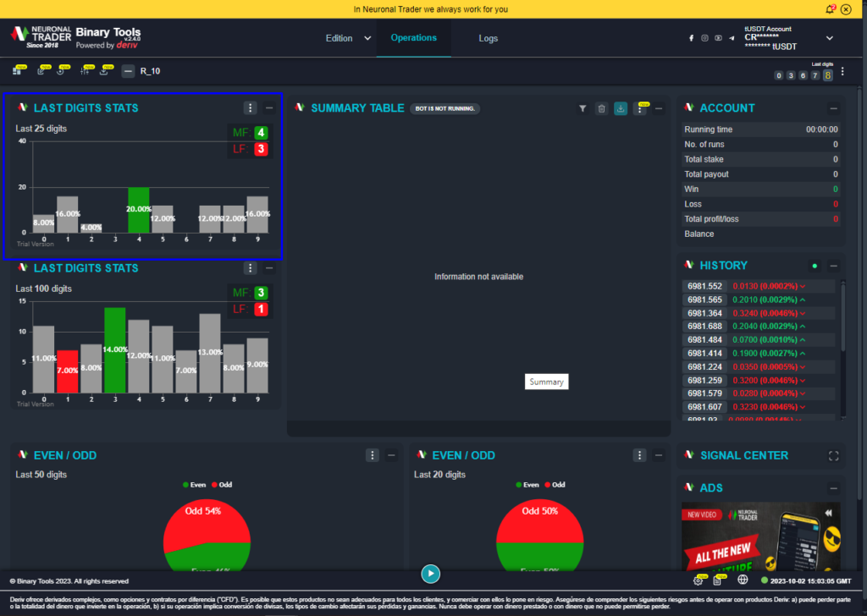Open options menu of Last 100 digits panel
The image size is (867, 616).
coord(250,268)
